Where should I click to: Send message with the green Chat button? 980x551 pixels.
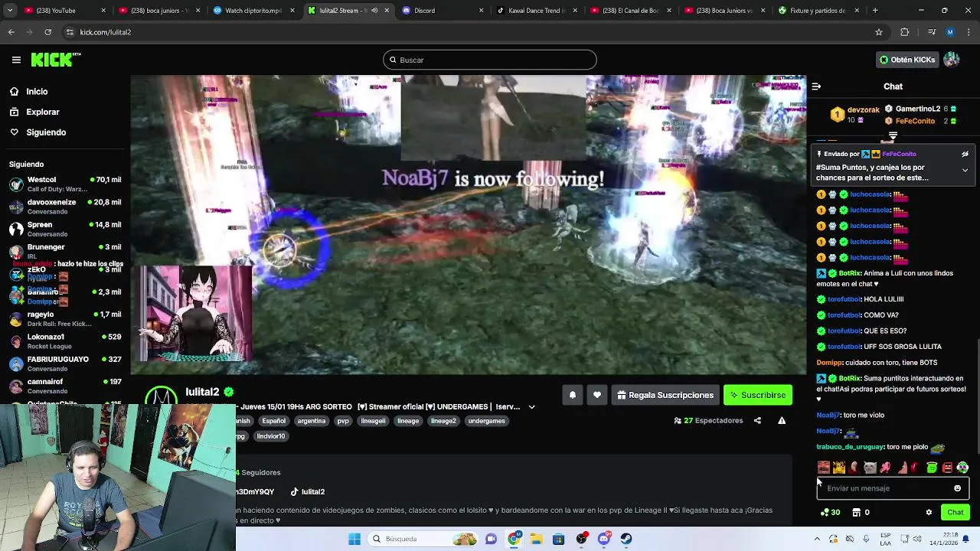(955, 512)
